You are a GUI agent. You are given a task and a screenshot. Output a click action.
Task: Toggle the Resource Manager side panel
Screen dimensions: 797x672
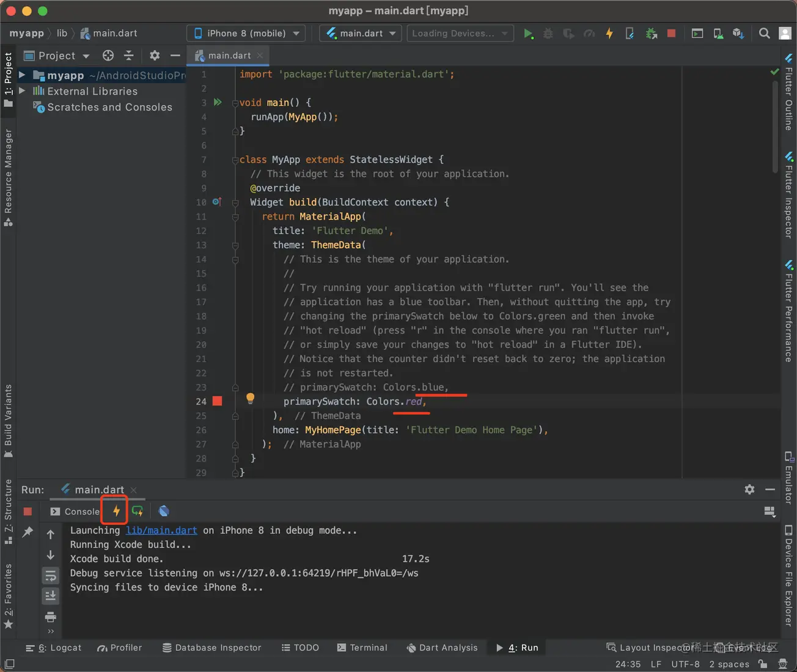click(8, 177)
